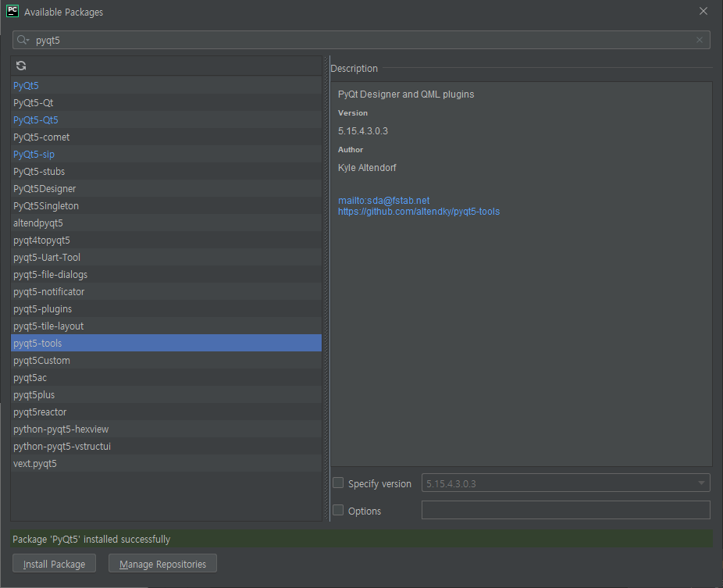Open search history magnifier icon
Viewport: 723px width, 588px height.
coord(23,40)
